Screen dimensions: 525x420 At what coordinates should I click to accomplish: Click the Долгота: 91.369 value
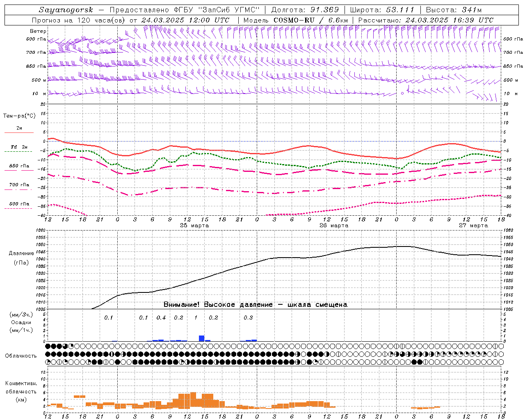pyautogui.click(x=305, y=10)
